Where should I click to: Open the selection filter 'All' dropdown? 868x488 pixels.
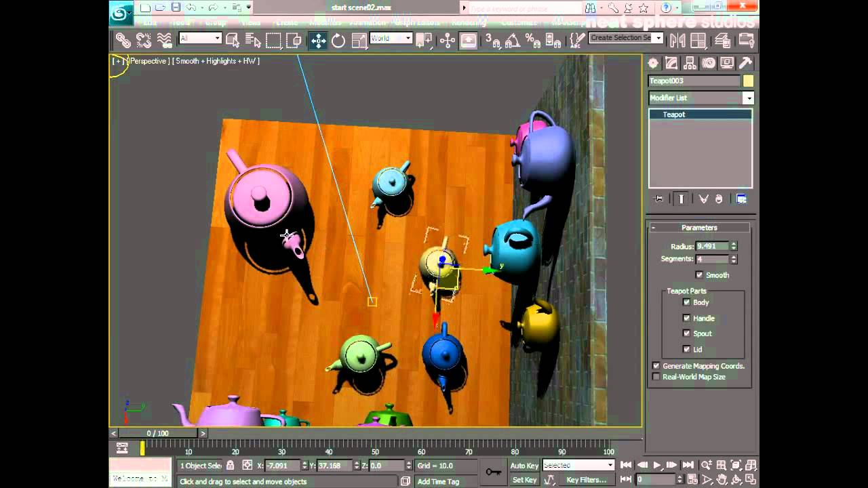(x=200, y=38)
